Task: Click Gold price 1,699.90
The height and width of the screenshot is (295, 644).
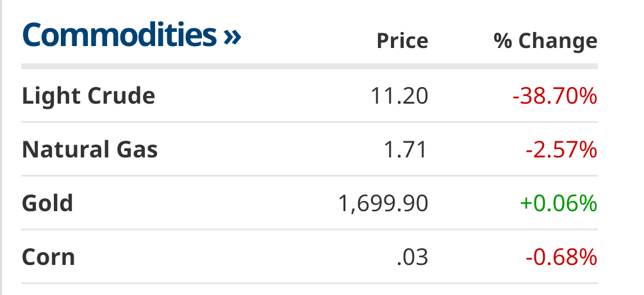Action: 383,203
